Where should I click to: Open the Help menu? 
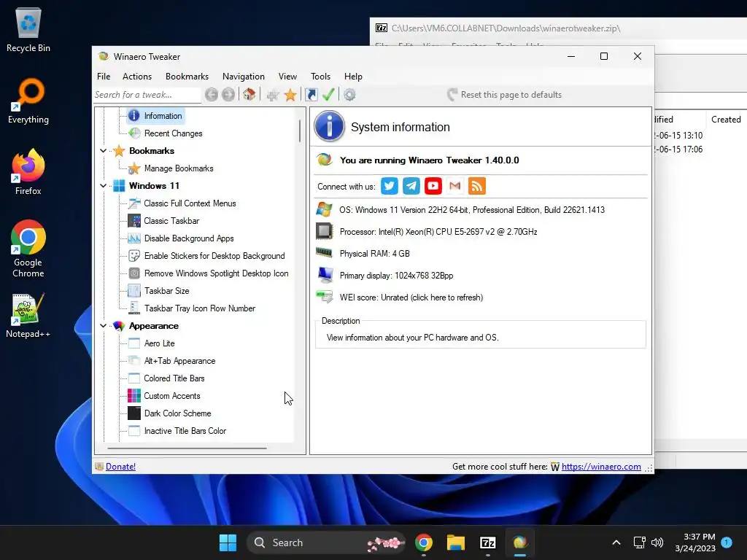pos(354,76)
